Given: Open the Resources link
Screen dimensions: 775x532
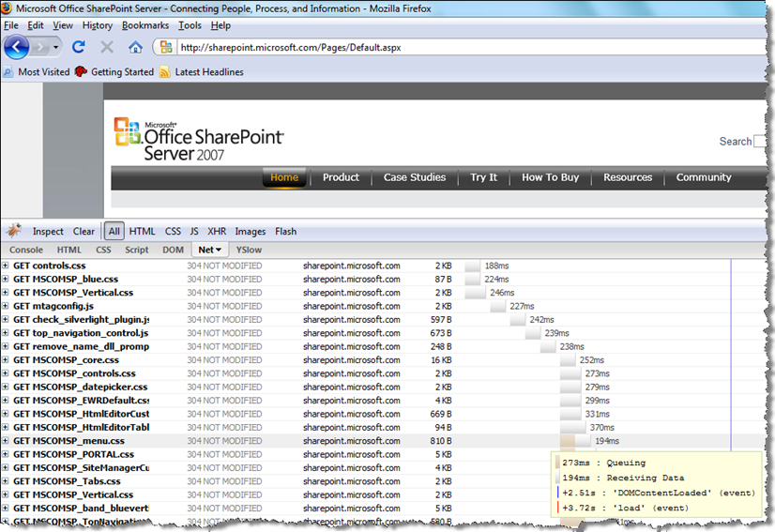Looking at the screenshot, I should click(628, 177).
